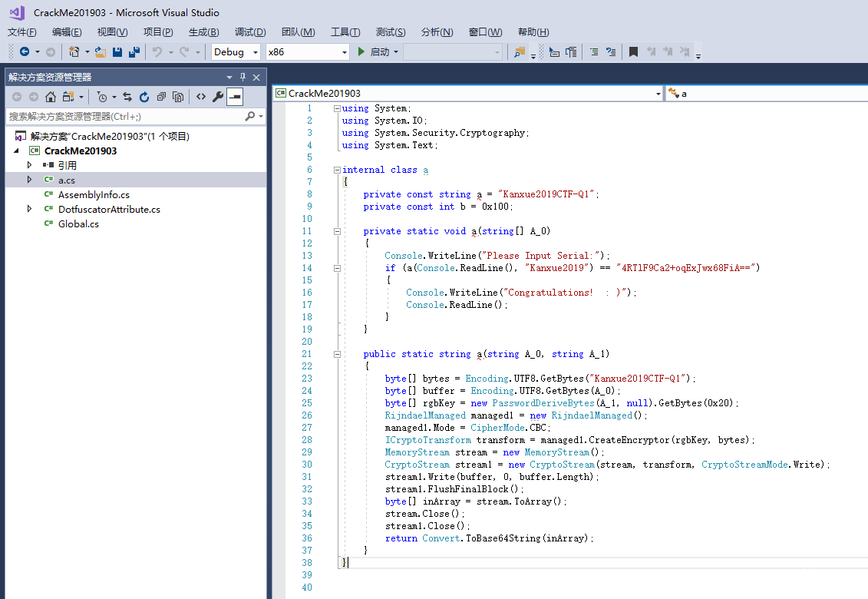Toggle the Preview Selected Items button
The image size is (868, 599).
[x=235, y=97]
